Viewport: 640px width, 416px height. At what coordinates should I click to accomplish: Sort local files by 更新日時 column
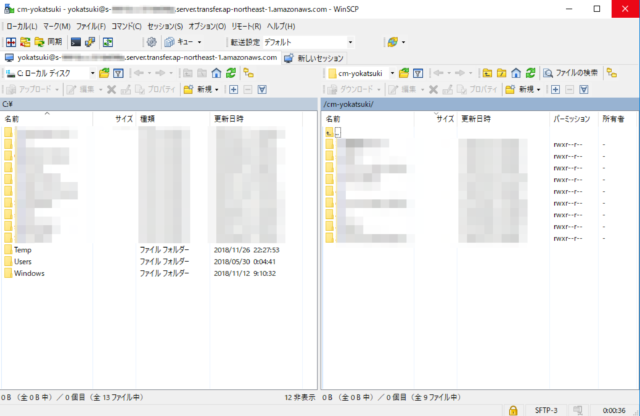(x=256, y=119)
